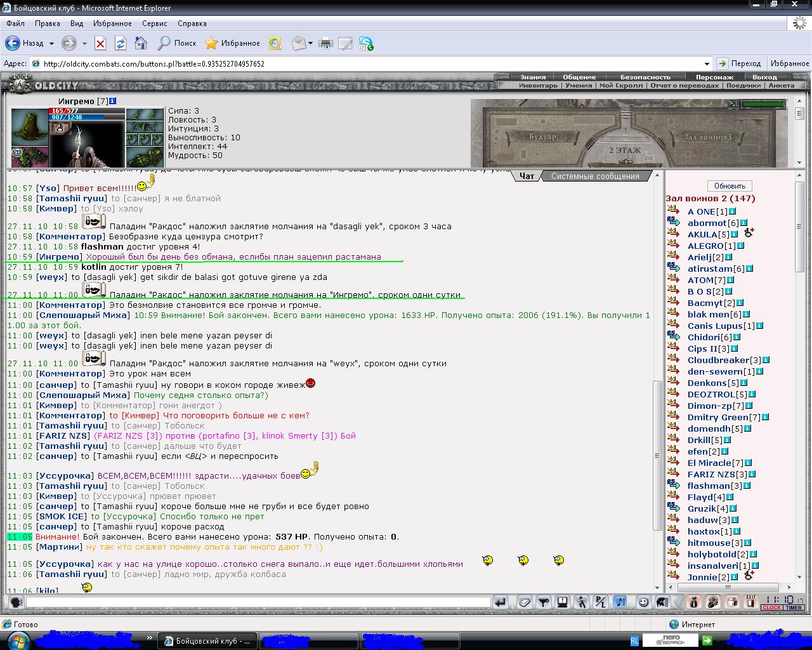This screenshot has width=812, height=650.
Task: Click the browser address bar URL field
Action: point(371,63)
